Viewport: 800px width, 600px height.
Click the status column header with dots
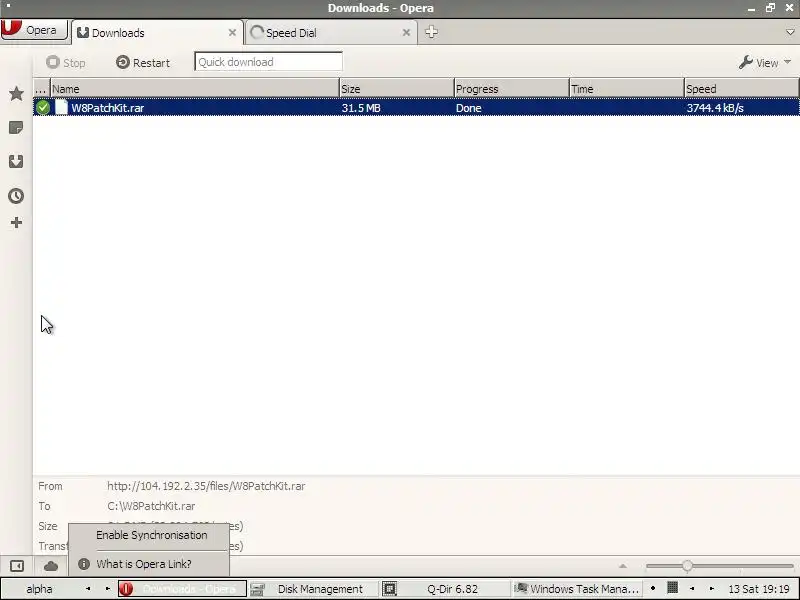(x=41, y=88)
